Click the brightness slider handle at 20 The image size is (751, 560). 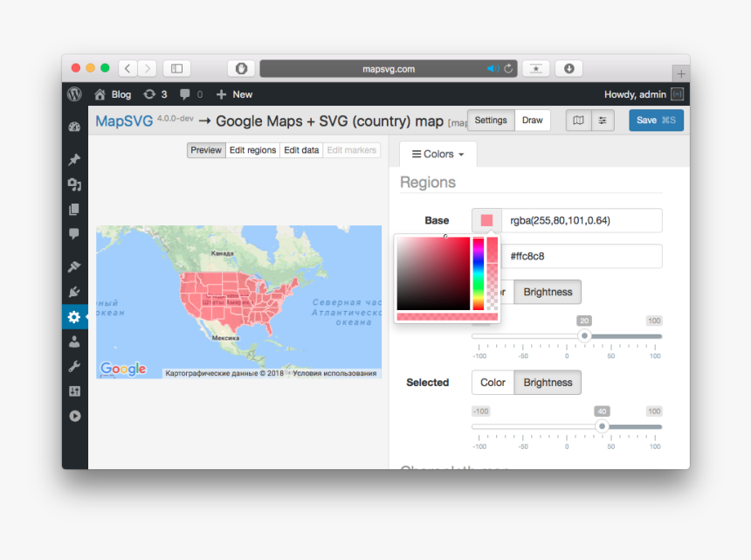click(x=584, y=335)
